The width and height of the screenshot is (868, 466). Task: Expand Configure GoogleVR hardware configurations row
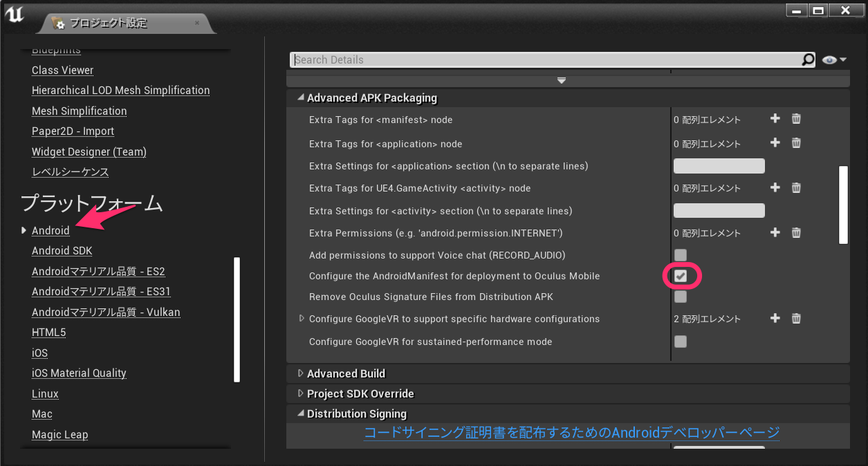tap(302, 319)
